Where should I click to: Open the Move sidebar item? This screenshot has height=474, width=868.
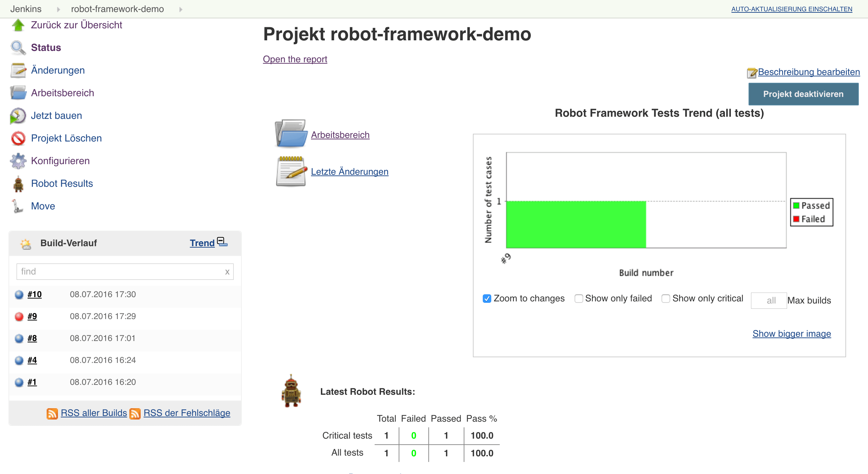coord(43,206)
